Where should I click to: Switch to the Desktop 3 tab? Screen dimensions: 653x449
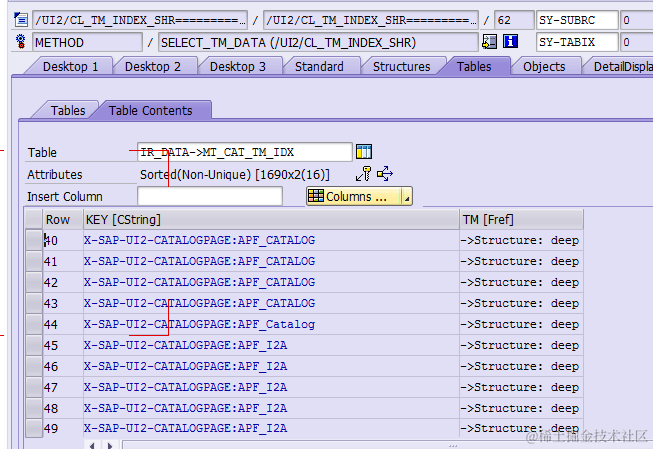[x=237, y=67]
